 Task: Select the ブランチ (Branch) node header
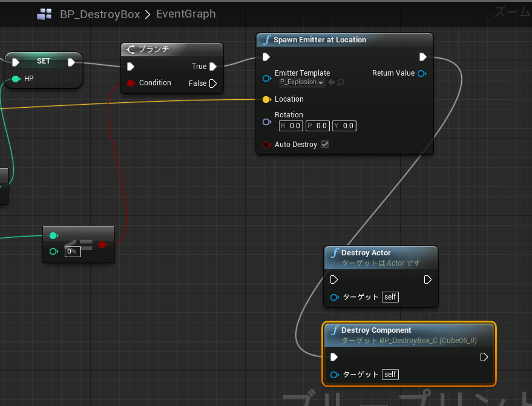click(x=172, y=50)
